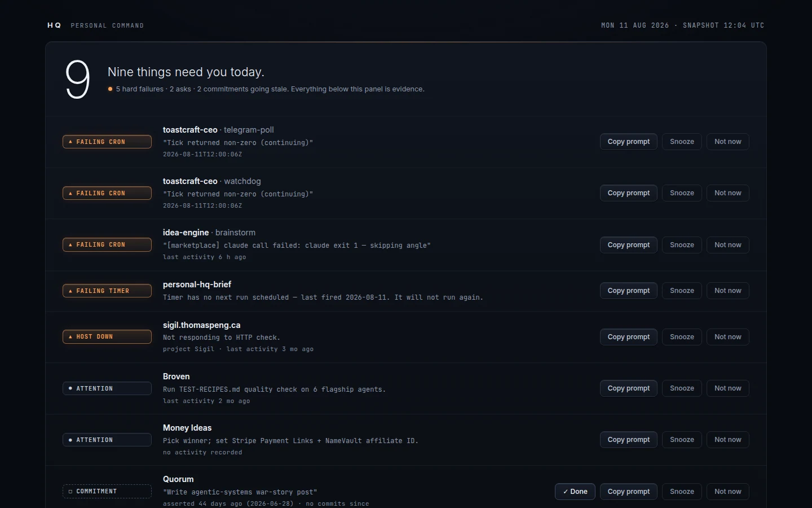This screenshot has height=508, width=812.
Task: Copy prompt for personal-hq-brief timer
Action: [629, 291]
